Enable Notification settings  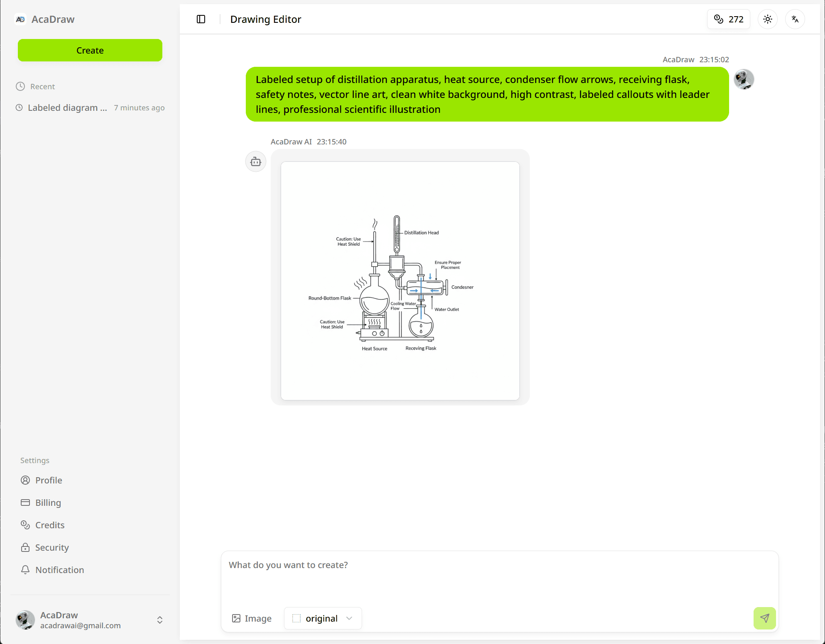click(x=25, y=570)
